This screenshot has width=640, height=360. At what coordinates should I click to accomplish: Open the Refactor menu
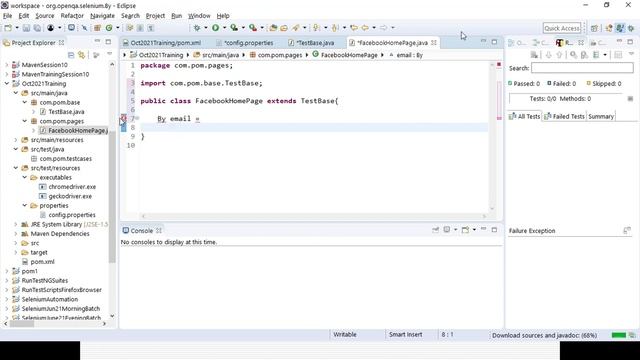(x=72, y=16)
